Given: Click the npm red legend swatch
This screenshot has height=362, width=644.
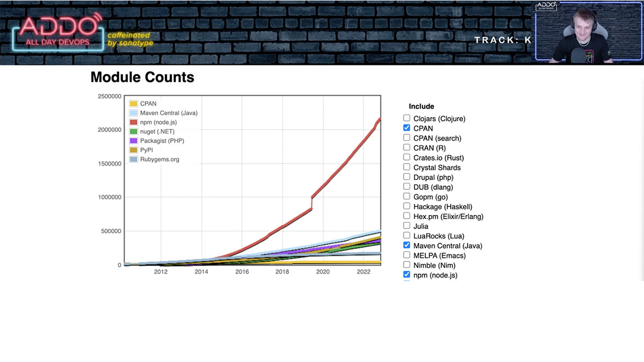Looking at the screenshot, I should point(134,122).
